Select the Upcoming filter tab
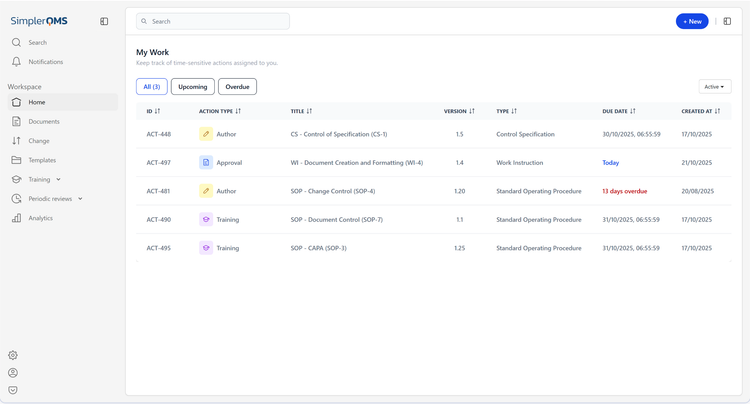This screenshot has width=750, height=404. coord(193,87)
